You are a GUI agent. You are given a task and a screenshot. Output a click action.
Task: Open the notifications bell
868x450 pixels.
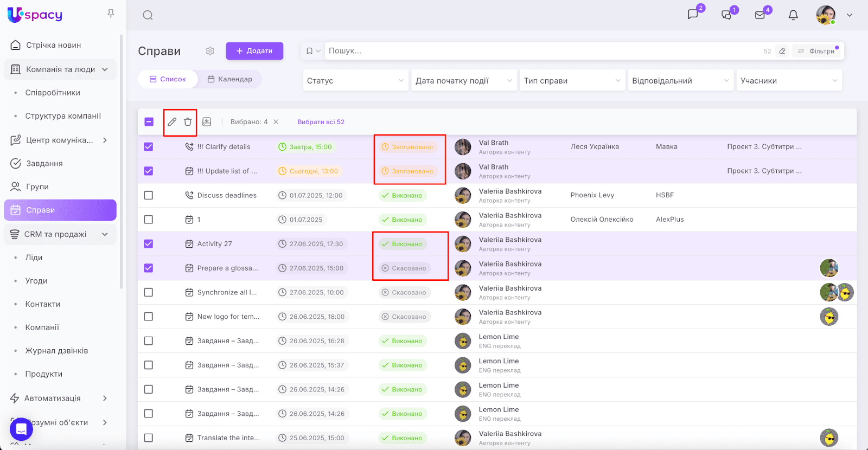793,15
